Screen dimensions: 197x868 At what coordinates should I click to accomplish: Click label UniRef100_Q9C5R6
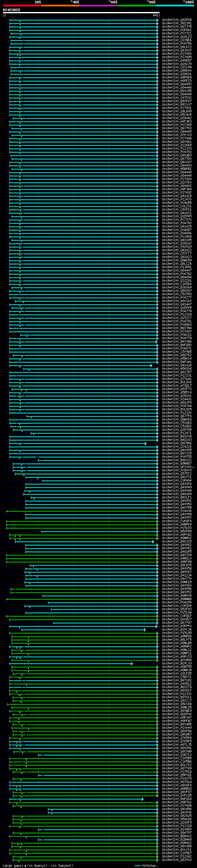coord(177,443)
